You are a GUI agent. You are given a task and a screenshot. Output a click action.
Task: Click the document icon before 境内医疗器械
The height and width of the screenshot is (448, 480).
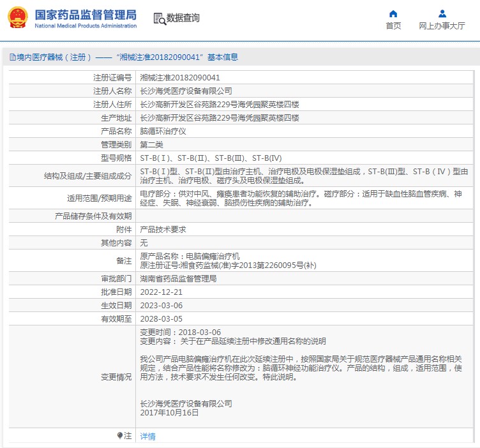(13, 57)
